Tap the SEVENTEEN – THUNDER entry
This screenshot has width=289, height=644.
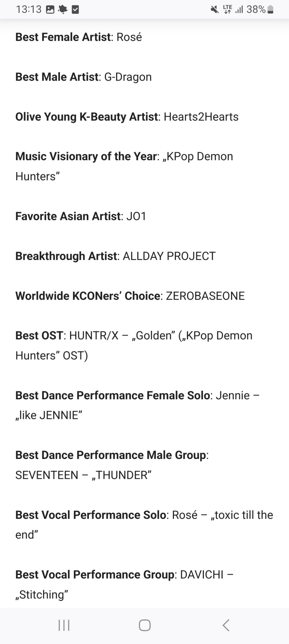(83, 475)
